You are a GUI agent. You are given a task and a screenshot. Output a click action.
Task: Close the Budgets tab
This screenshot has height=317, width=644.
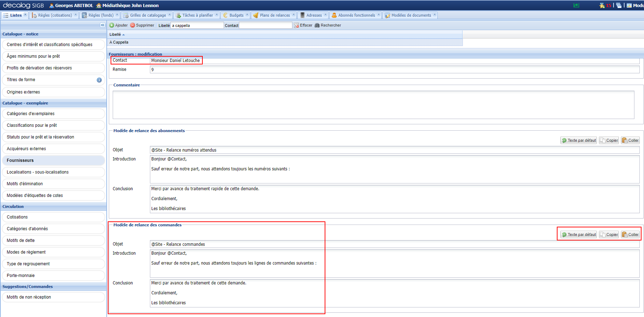(247, 15)
